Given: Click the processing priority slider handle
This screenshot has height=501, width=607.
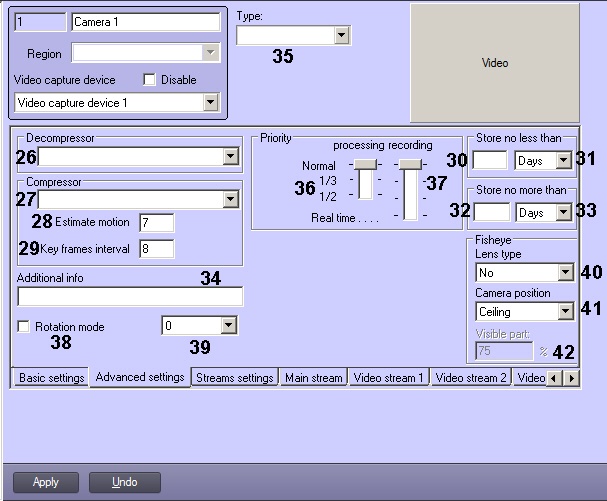Looking at the screenshot, I should pyautogui.click(x=366, y=164).
